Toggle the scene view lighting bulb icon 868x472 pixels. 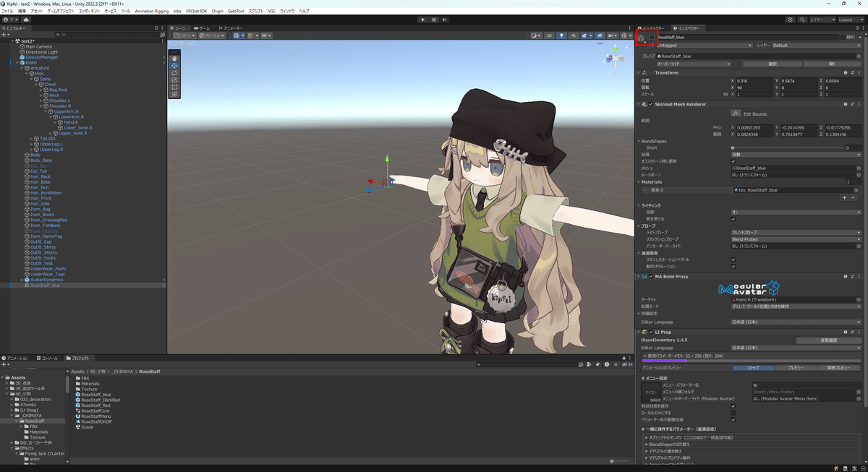pyautogui.click(x=561, y=35)
